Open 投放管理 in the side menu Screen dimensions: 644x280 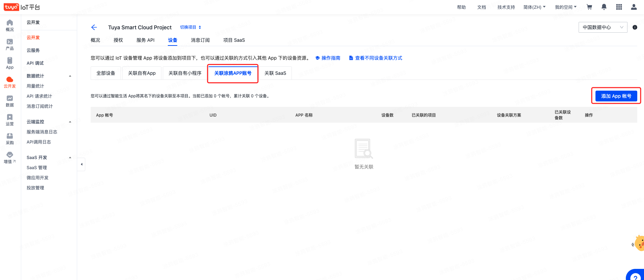[35, 188]
